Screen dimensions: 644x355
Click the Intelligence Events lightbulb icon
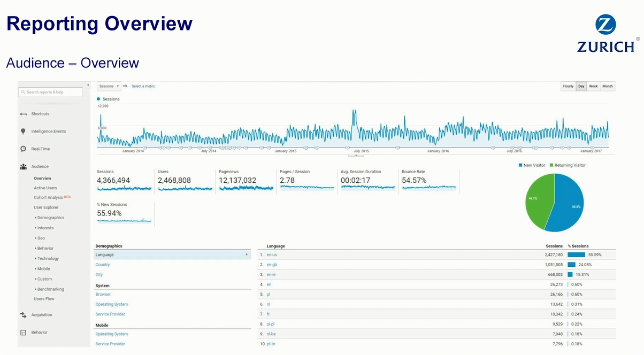click(x=23, y=132)
